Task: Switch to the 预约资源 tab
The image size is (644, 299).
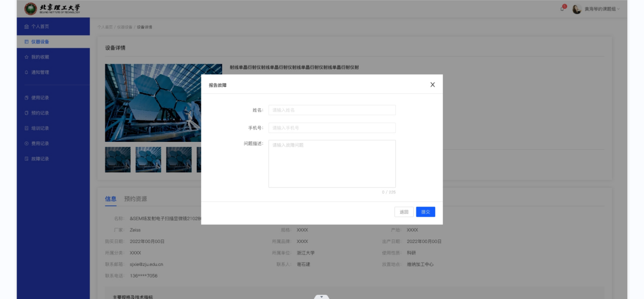Action: tap(135, 198)
